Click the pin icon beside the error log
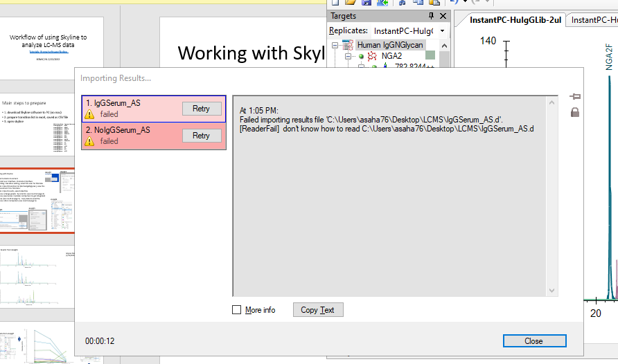This screenshot has height=364, width=618. [x=574, y=97]
